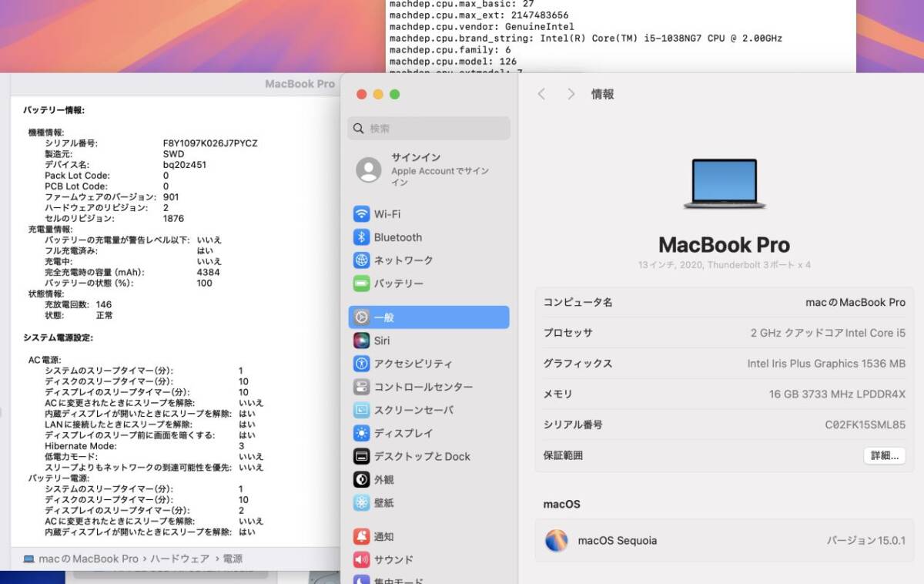Click the バッテリー情報 heading
Screen dimensions: 924x584
point(54,110)
